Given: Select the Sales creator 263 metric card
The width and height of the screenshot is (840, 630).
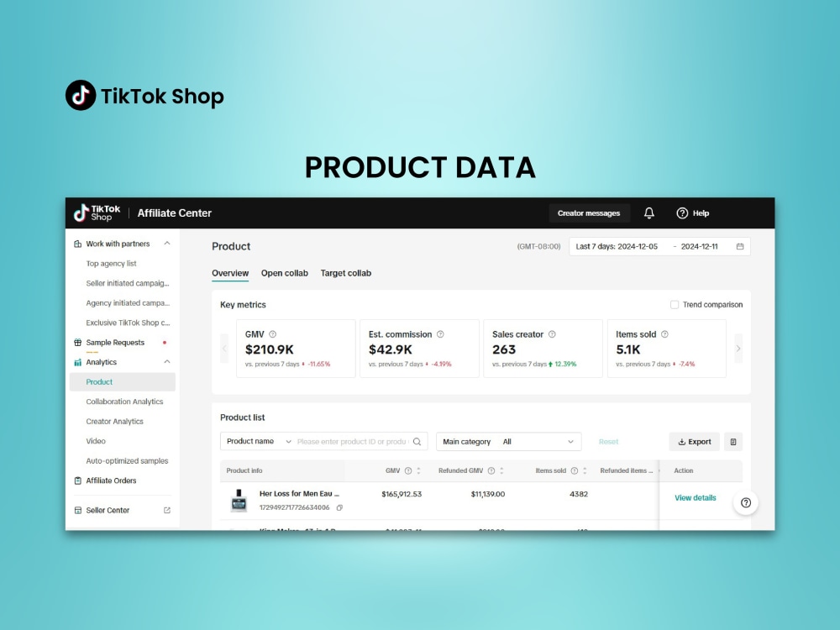Looking at the screenshot, I should [543, 349].
